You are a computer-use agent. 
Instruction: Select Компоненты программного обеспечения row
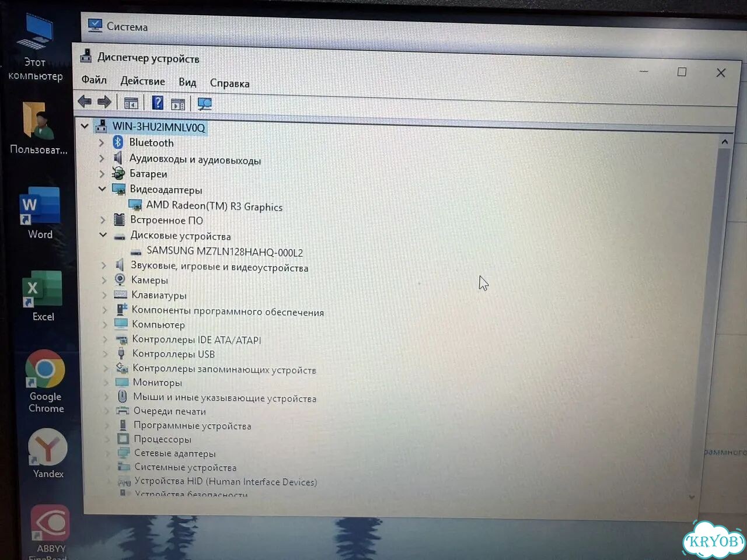228,311
